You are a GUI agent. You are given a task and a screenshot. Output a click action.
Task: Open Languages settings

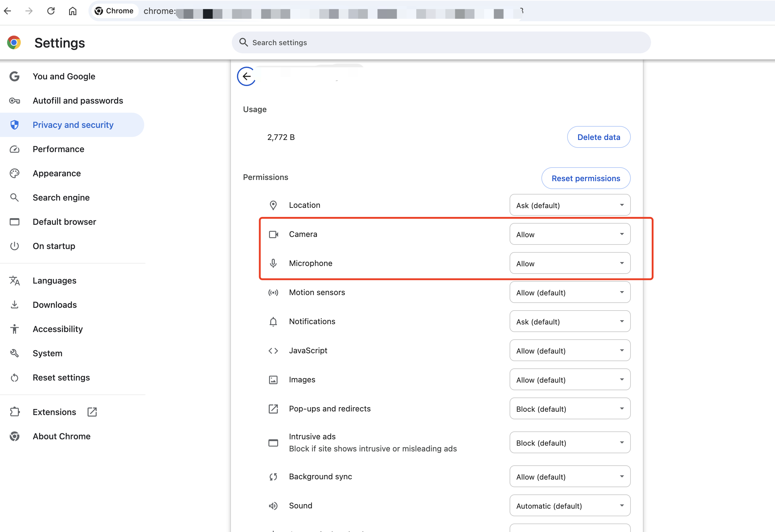click(54, 281)
